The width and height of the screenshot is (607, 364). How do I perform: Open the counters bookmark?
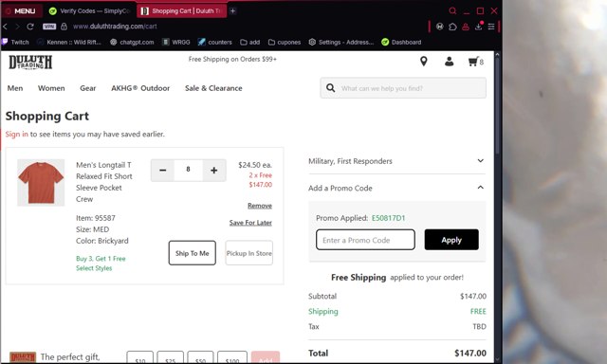click(215, 42)
